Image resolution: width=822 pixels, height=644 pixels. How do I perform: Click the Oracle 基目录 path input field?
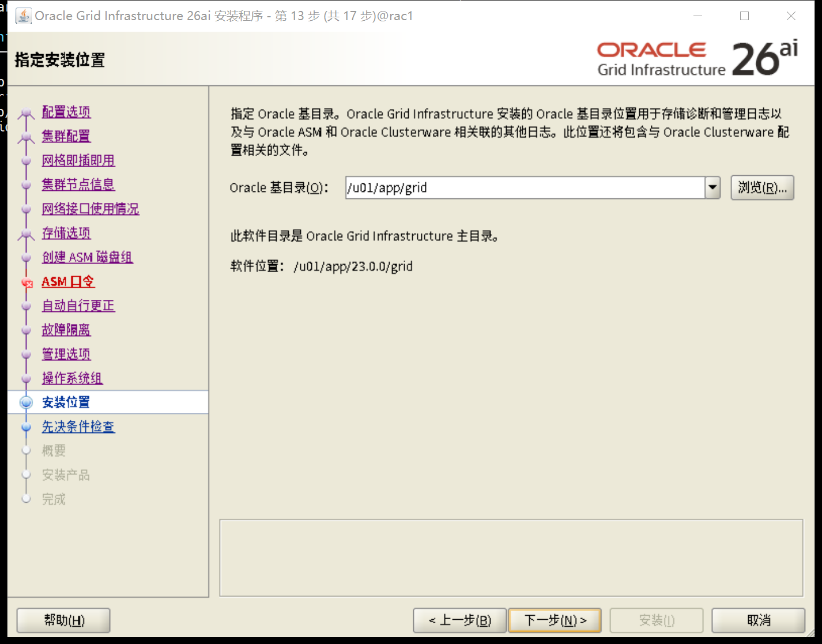point(525,188)
